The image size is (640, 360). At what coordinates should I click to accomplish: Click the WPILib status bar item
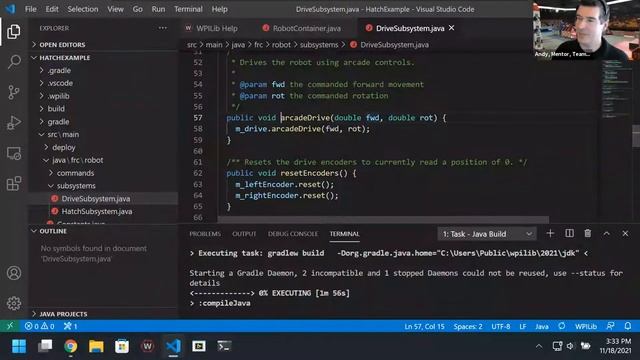(586, 326)
